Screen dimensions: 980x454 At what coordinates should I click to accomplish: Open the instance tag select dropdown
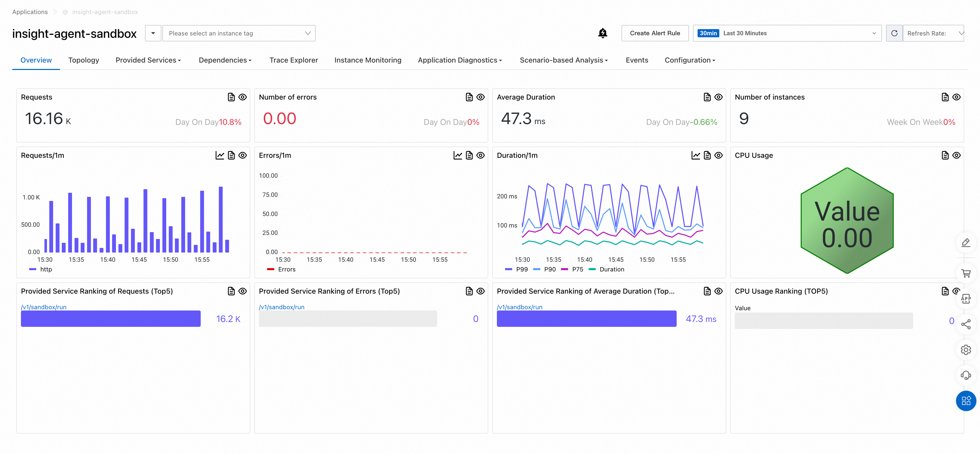coord(239,33)
